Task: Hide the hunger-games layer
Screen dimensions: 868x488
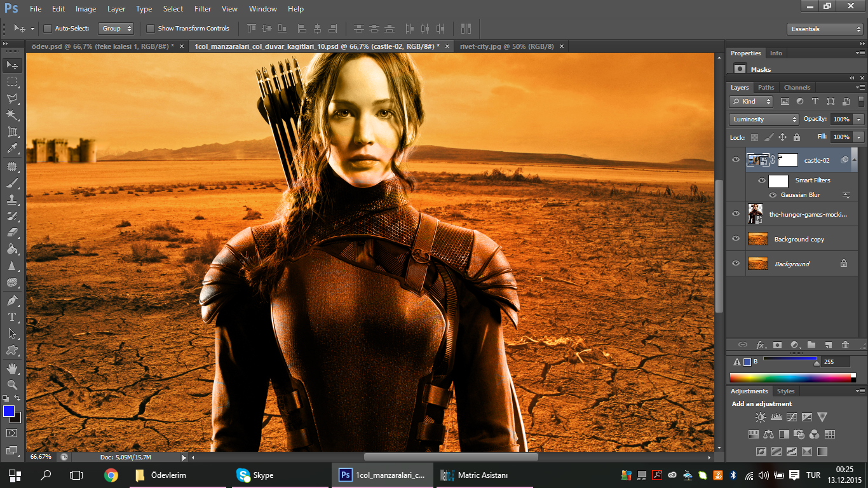Action: point(736,214)
